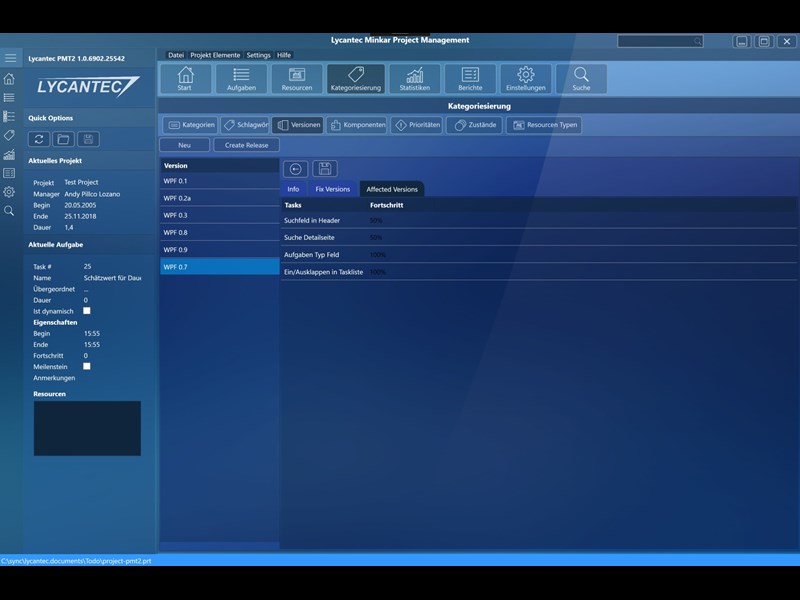
Task: Go to Start in the main toolbar
Action: (x=185, y=79)
